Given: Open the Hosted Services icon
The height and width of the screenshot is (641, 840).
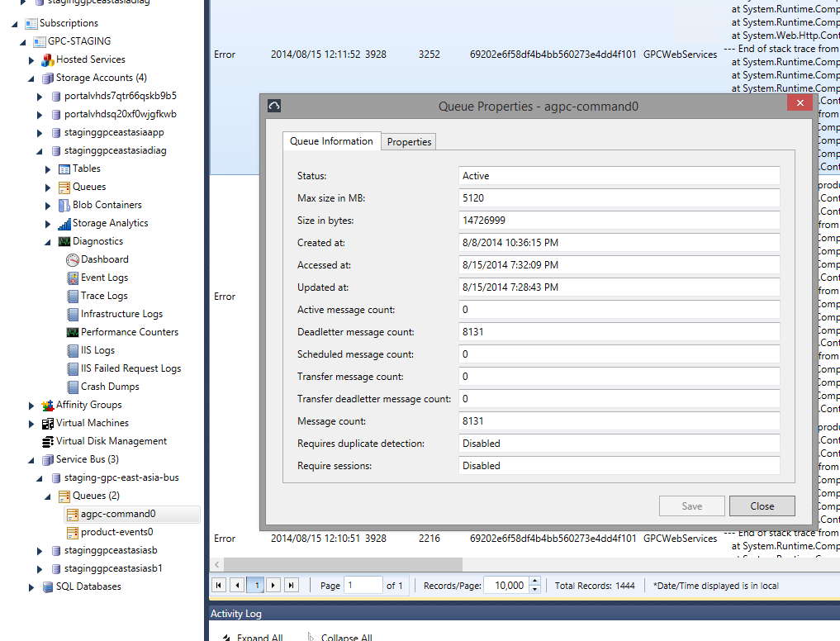Looking at the screenshot, I should point(48,59).
